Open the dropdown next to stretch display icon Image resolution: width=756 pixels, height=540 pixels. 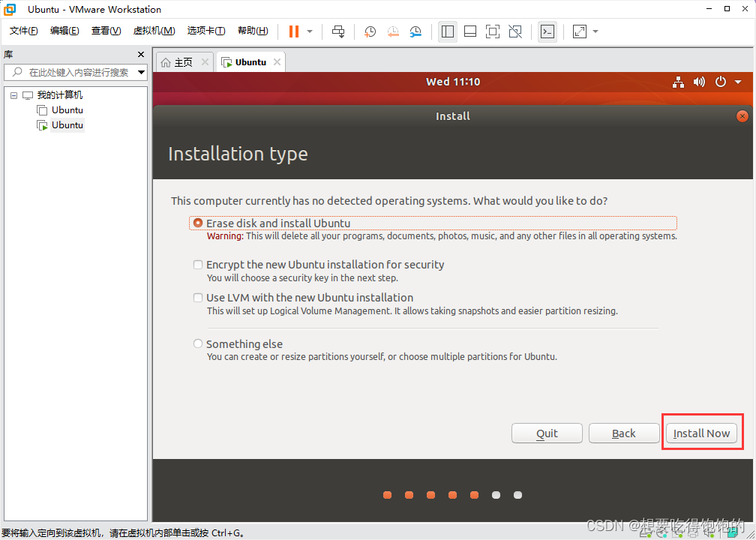pyautogui.click(x=595, y=31)
